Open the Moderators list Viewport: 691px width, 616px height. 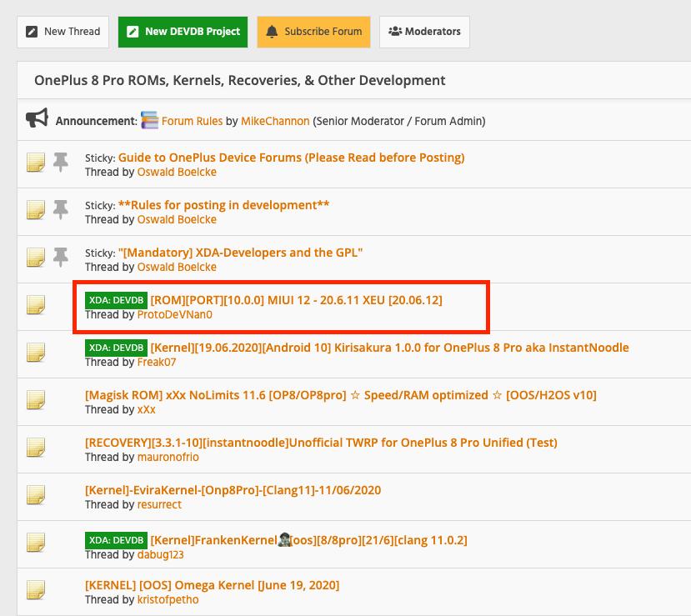coord(424,32)
